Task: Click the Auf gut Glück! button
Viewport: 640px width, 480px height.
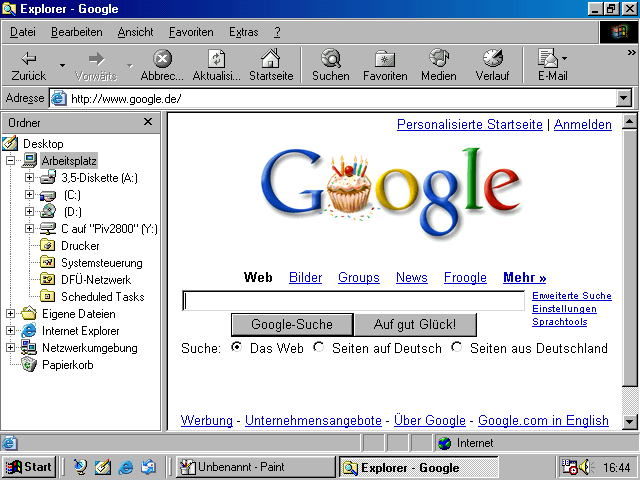Action: point(415,324)
